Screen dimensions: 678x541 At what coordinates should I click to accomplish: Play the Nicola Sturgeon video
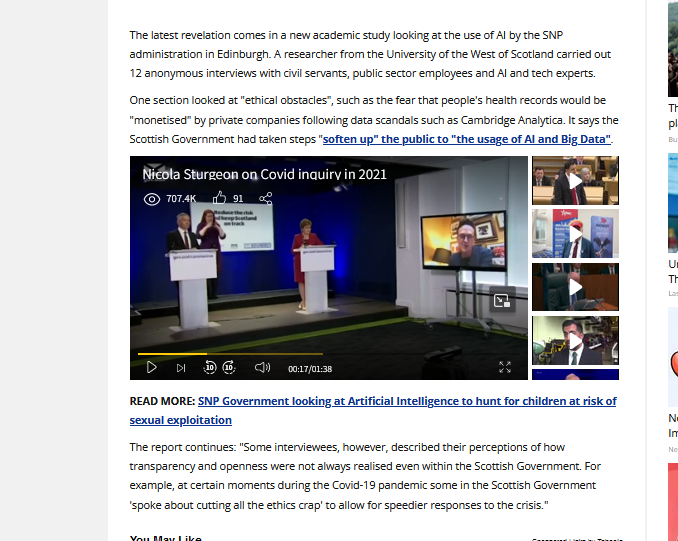click(151, 368)
